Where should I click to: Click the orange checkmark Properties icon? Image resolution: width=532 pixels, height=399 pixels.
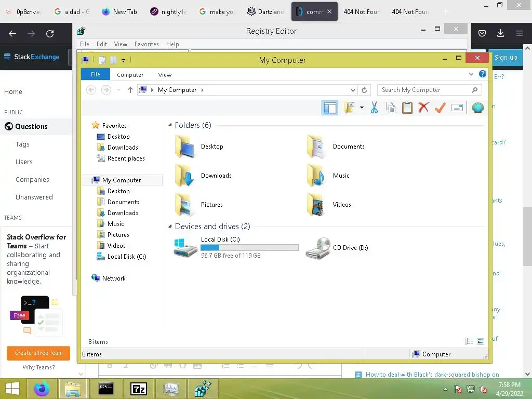(440, 108)
